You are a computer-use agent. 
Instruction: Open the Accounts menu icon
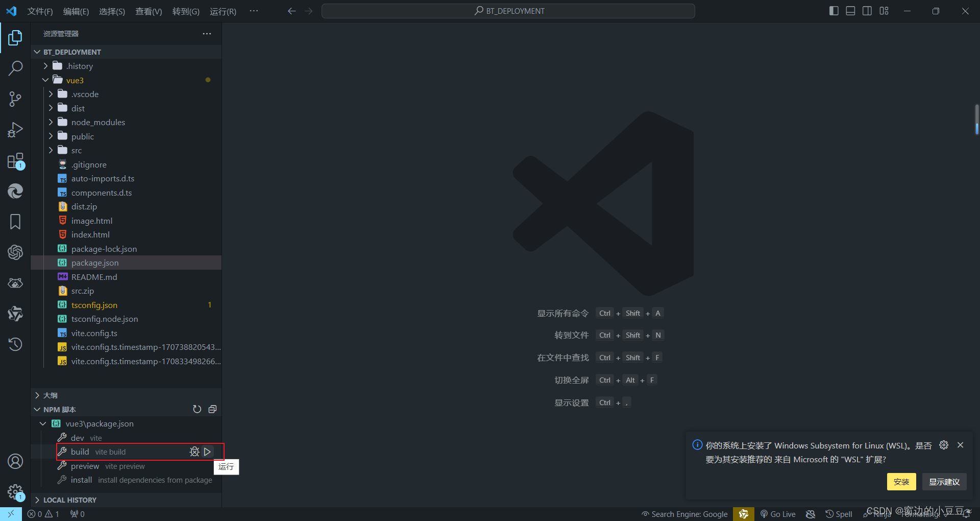[x=15, y=461]
